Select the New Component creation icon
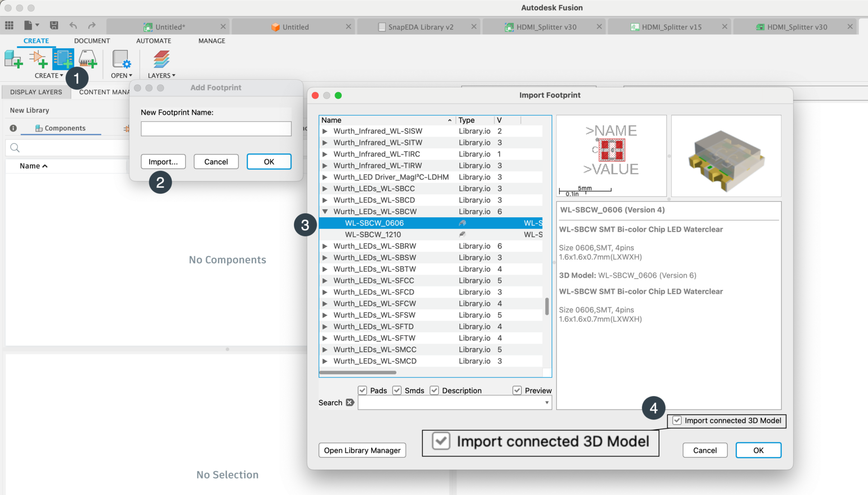The image size is (868, 495). (x=13, y=59)
